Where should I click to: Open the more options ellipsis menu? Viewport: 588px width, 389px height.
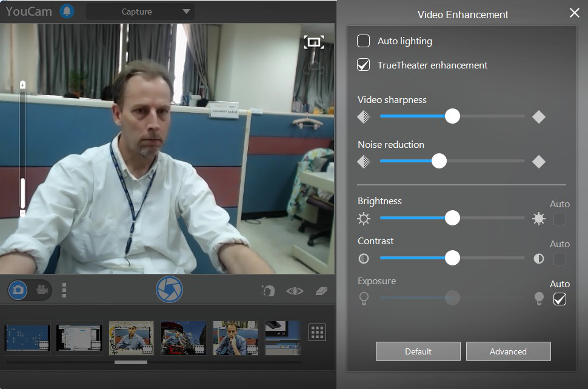pyautogui.click(x=64, y=290)
